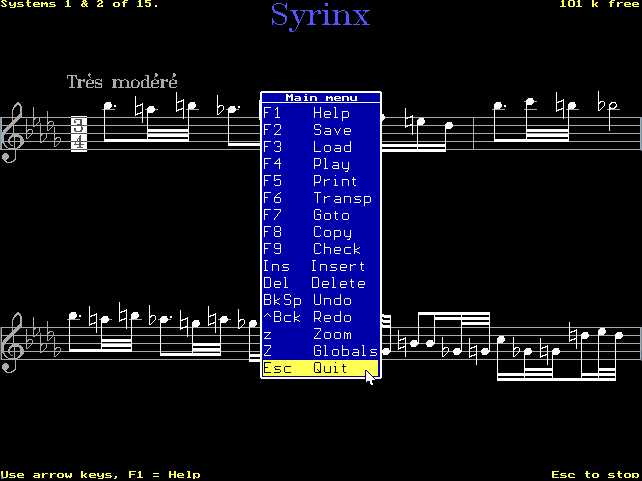
Task: Select the Print menu option
Action: [320, 181]
